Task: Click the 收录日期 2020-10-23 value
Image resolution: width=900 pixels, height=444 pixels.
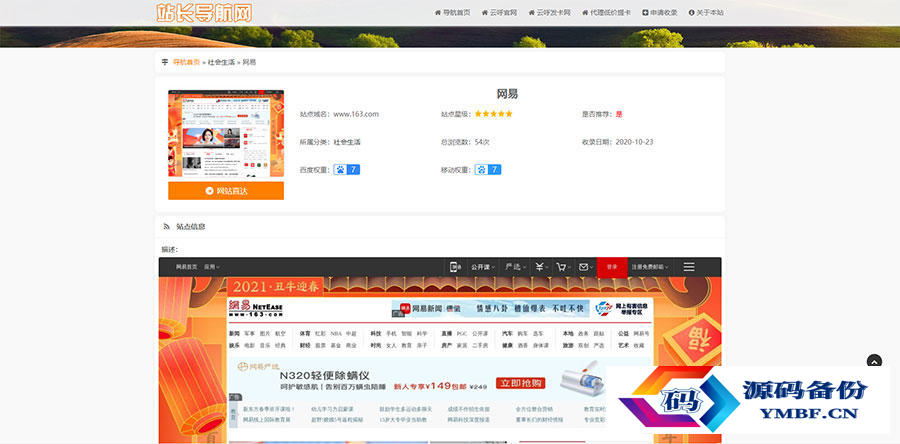Action: click(634, 142)
